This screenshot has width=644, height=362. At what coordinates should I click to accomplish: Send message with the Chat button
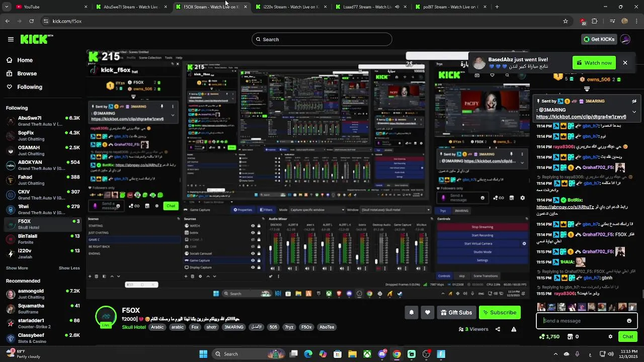click(x=628, y=336)
